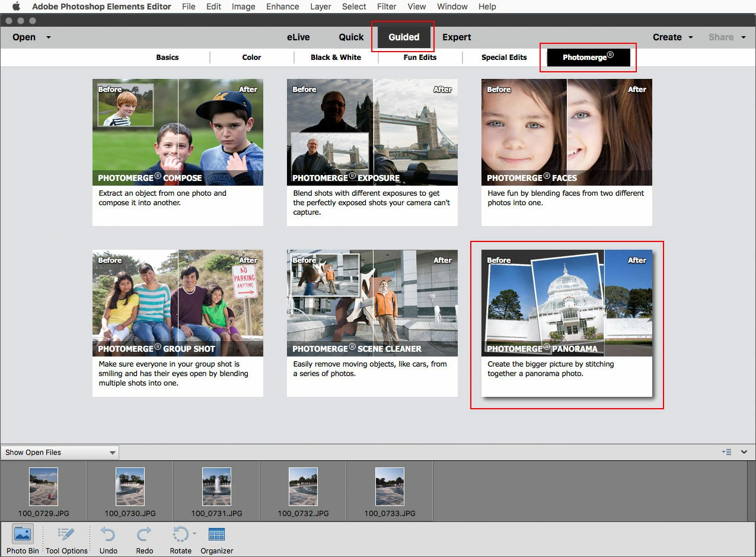Screen dimensions: 756x557
Task: Switch to Guided edit mode
Action: tap(404, 37)
